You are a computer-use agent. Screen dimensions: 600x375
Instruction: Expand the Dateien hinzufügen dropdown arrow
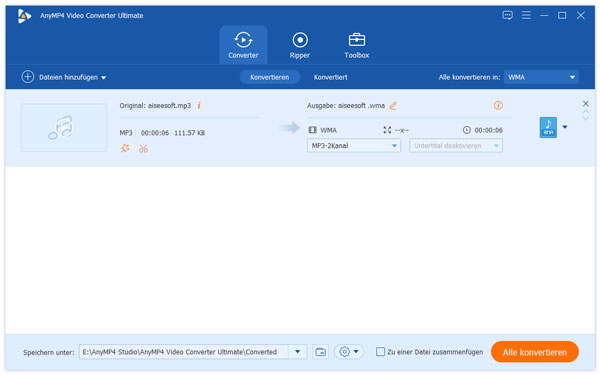[104, 78]
